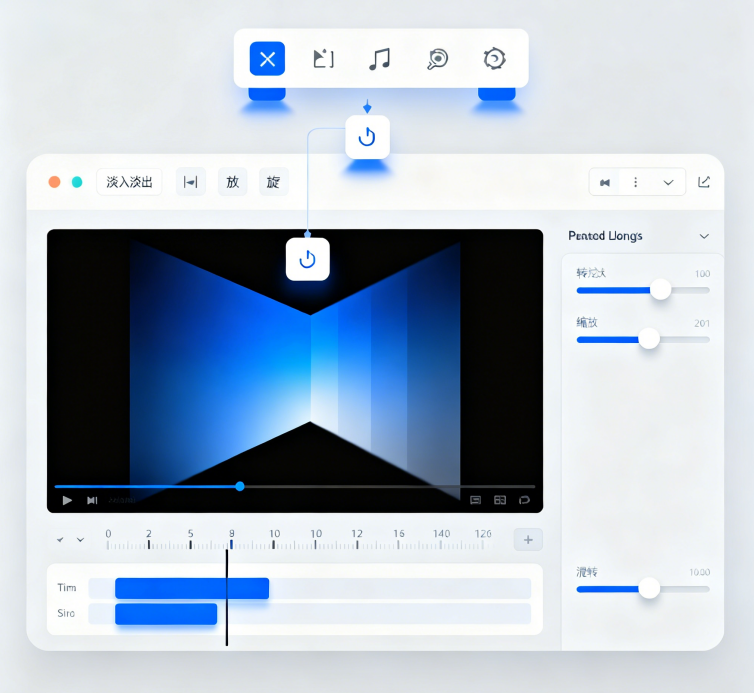
Task: Expand the Pented Llongs panel chevron
Action: [x=704, y=236]
